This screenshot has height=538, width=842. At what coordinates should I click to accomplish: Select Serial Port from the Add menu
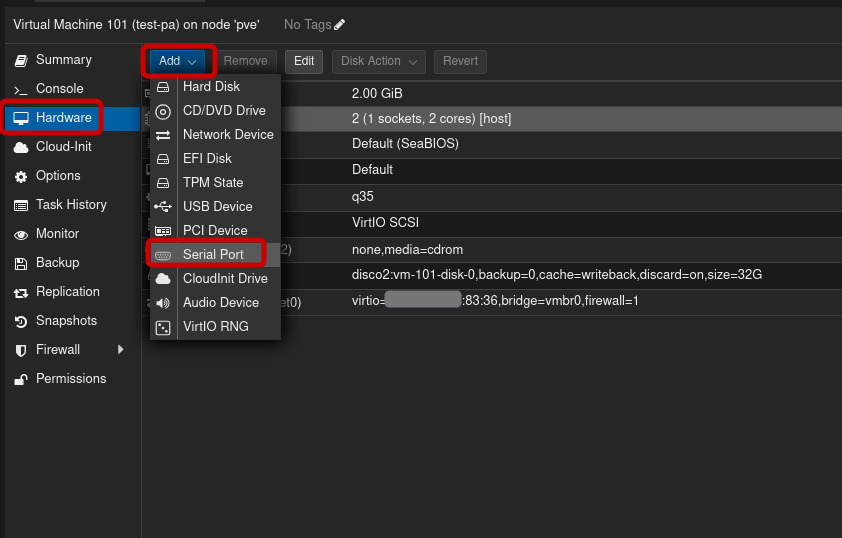click(212, 255)
